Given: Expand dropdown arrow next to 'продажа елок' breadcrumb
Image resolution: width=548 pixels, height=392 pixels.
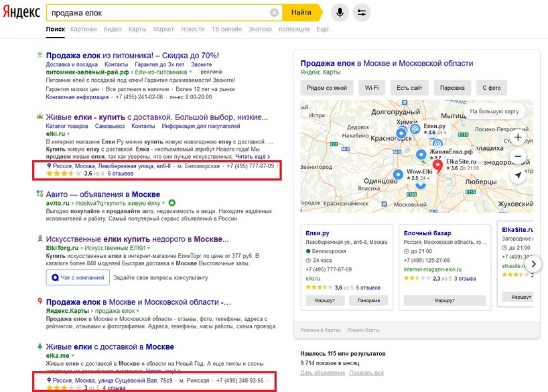Looking at the screenshot, I should 138,311.
